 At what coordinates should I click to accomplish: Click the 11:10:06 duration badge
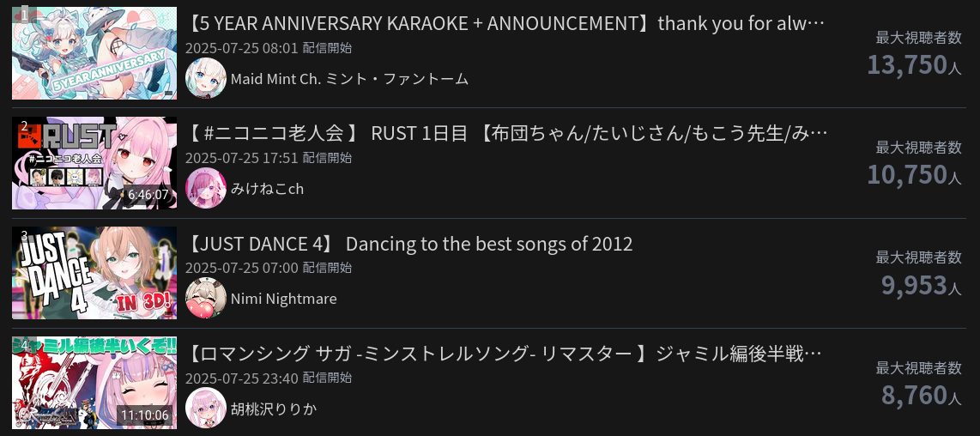click(145, 415)
